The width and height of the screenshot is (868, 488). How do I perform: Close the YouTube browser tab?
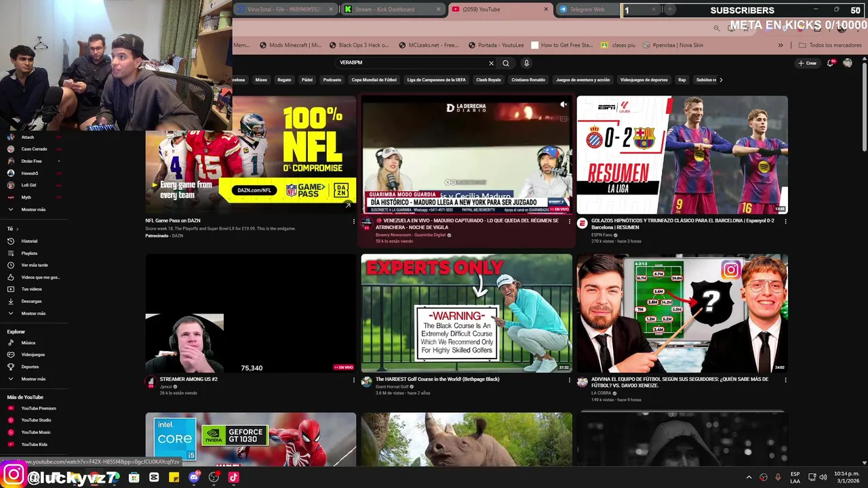546,9
